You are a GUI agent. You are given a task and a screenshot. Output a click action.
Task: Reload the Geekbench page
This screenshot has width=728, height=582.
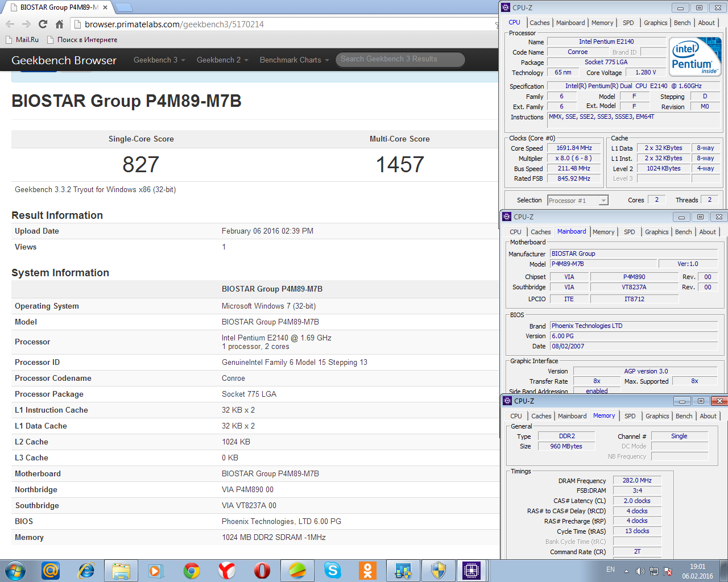(43, 24)
